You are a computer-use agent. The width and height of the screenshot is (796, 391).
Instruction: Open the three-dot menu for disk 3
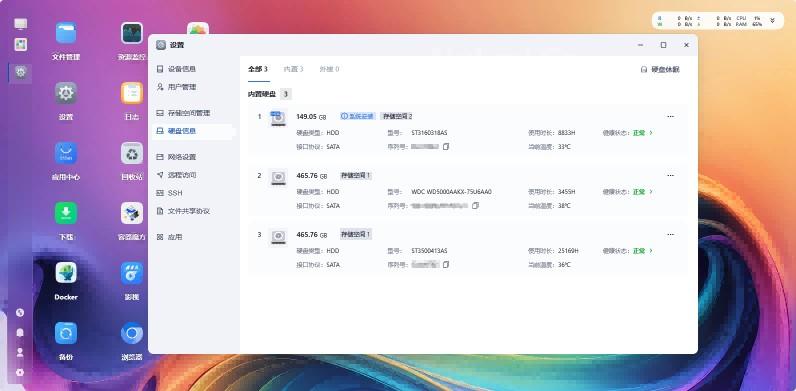(x=670, y=235)
